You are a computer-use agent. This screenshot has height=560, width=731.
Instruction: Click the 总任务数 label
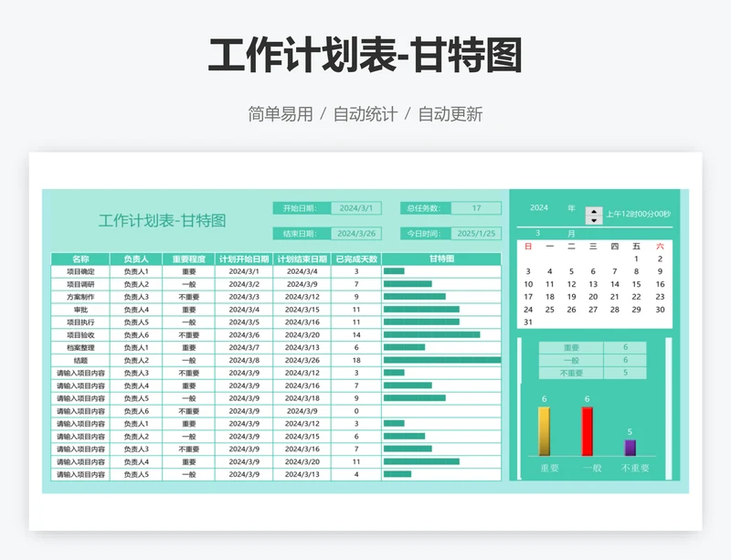tap(425, 208)
